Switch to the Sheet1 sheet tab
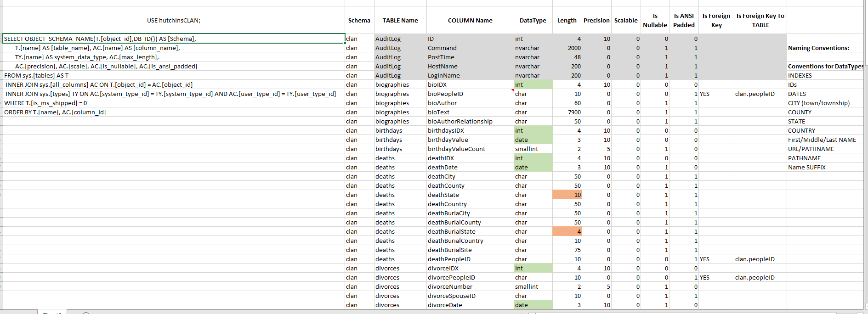Viewport: 868px width, 314px height. click(52, 313)
